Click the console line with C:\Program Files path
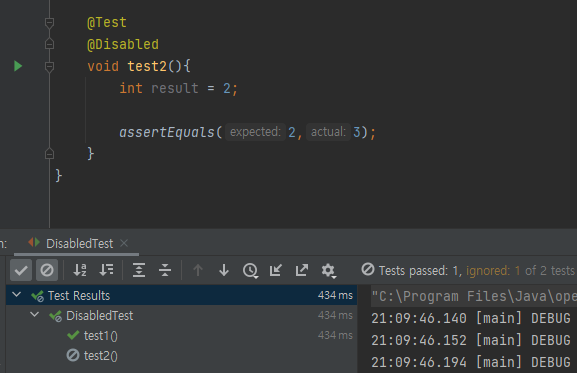Screen dimensions: 577x373 coord(474,296)
